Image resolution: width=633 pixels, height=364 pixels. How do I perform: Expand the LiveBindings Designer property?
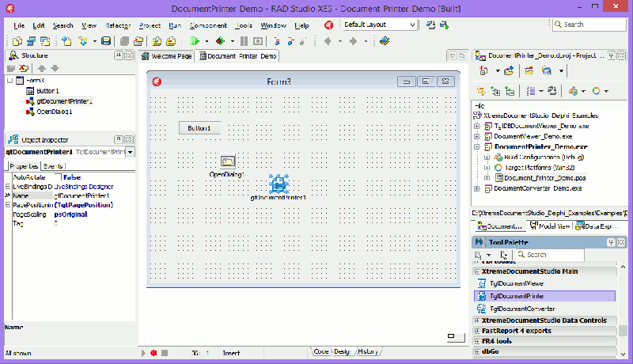point(8,187)
